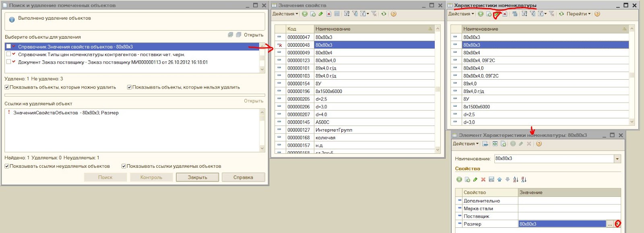
Task: Edit item pencil in Характеристики номенклатуры toolbar
Action: point(496,14)
